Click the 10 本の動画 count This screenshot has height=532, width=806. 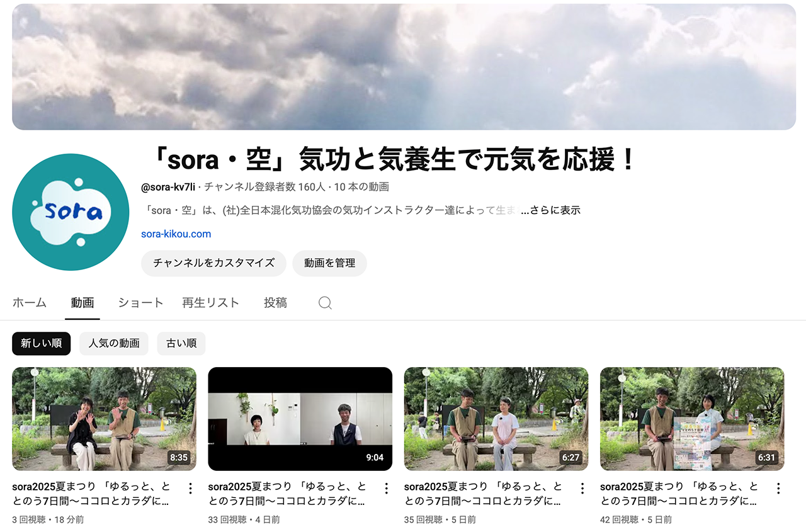point(361,187)
